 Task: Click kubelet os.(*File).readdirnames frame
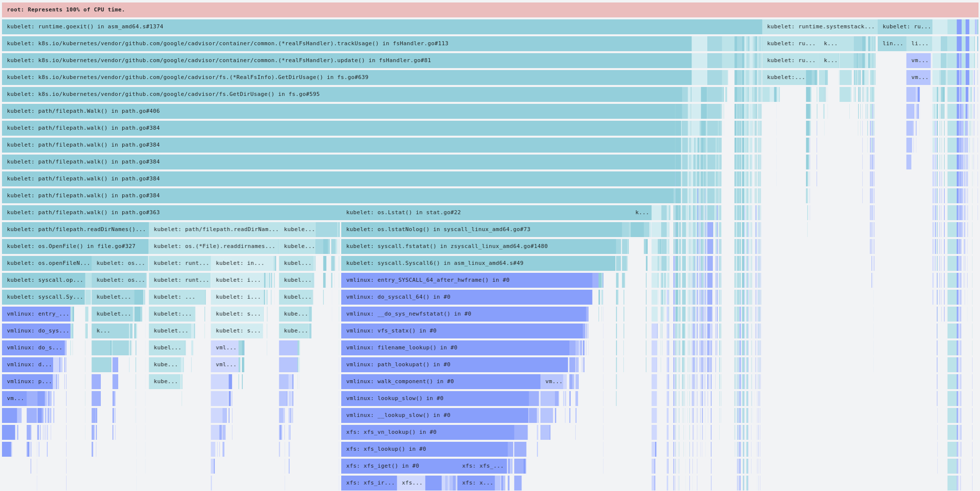click(214, 246)
